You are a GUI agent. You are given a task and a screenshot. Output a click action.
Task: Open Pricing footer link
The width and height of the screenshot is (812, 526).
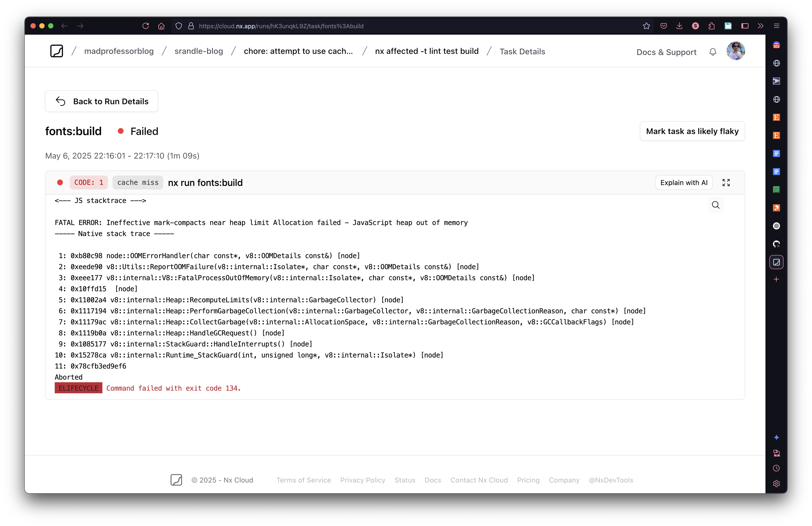[528, 480]
